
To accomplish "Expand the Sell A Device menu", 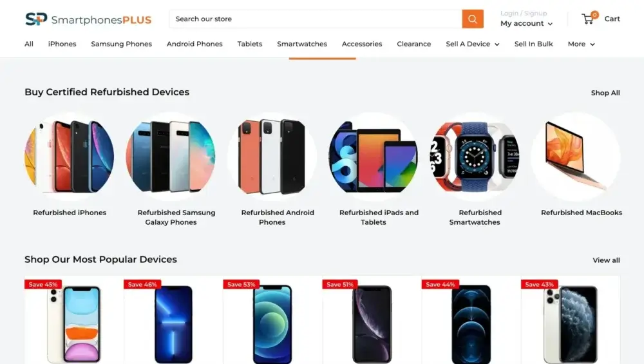I will point(473,44).
